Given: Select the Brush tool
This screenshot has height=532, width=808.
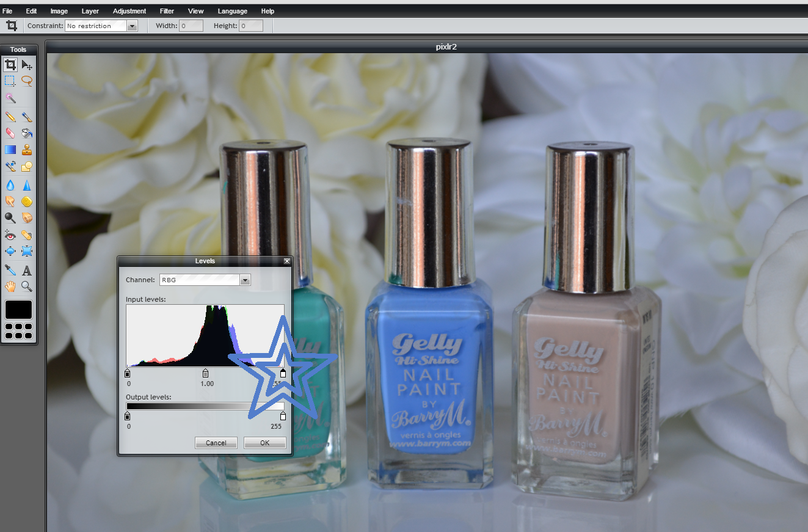Looking at the screenshot, I should tap(27, 117).
